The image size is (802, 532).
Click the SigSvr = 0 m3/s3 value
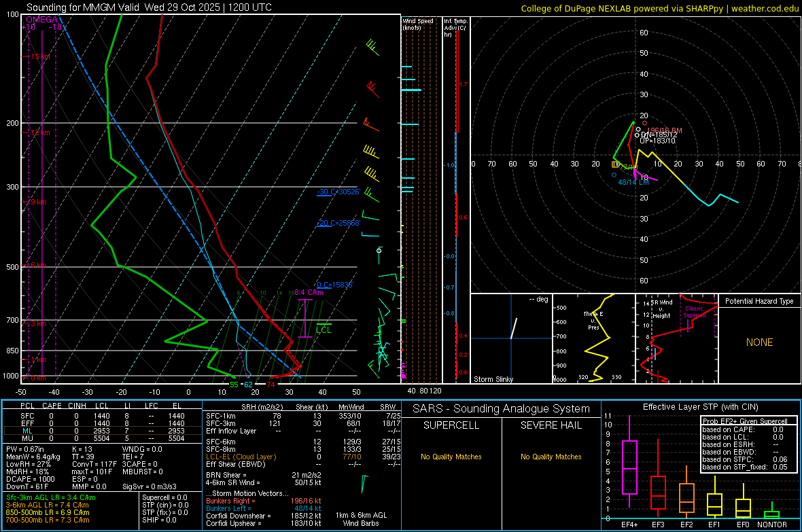pyautogui.click(x=150, y=486)
